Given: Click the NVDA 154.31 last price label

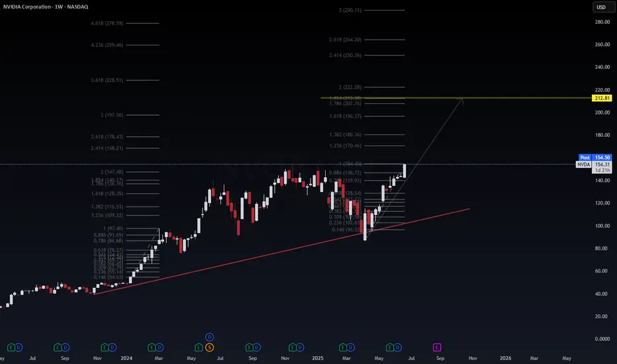Looking at the screenshot, I should [594, 165].
